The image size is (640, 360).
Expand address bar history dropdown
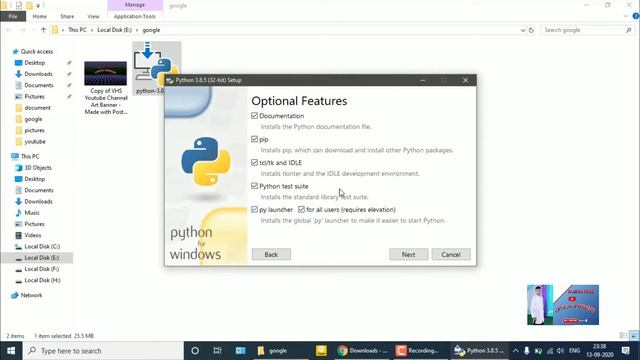(x=523, y=30)
